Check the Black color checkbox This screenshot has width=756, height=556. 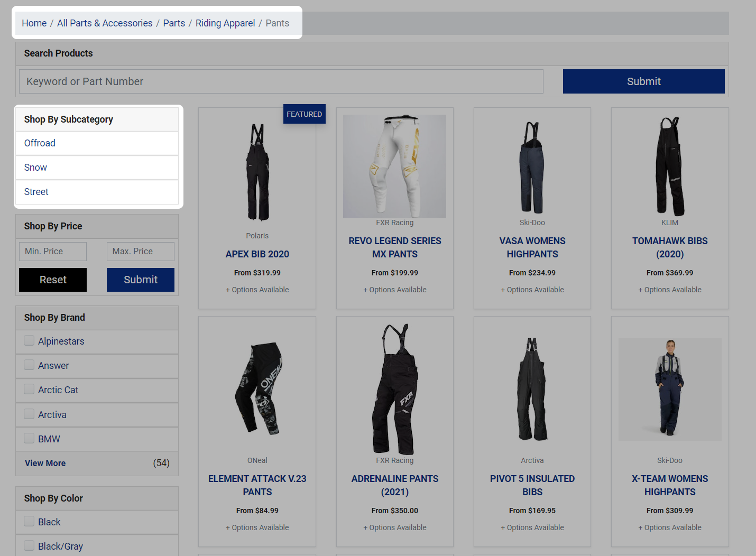[x=29, y=522]
